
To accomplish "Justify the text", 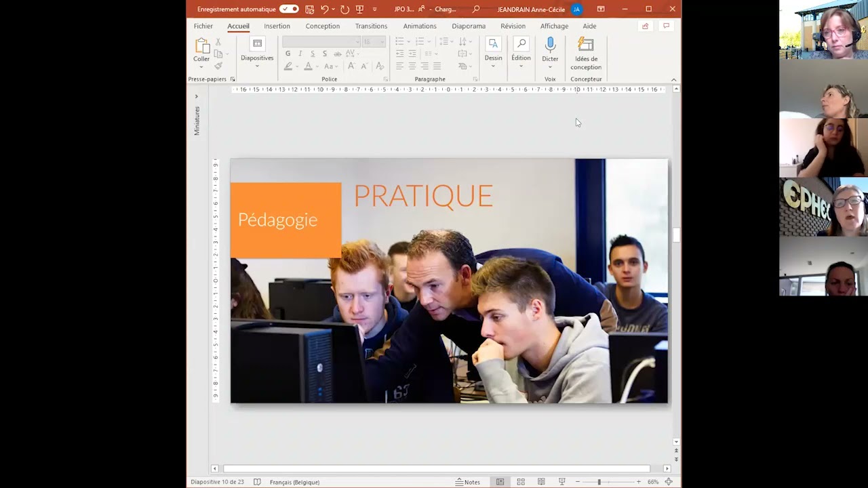I will tap(437, 66).
